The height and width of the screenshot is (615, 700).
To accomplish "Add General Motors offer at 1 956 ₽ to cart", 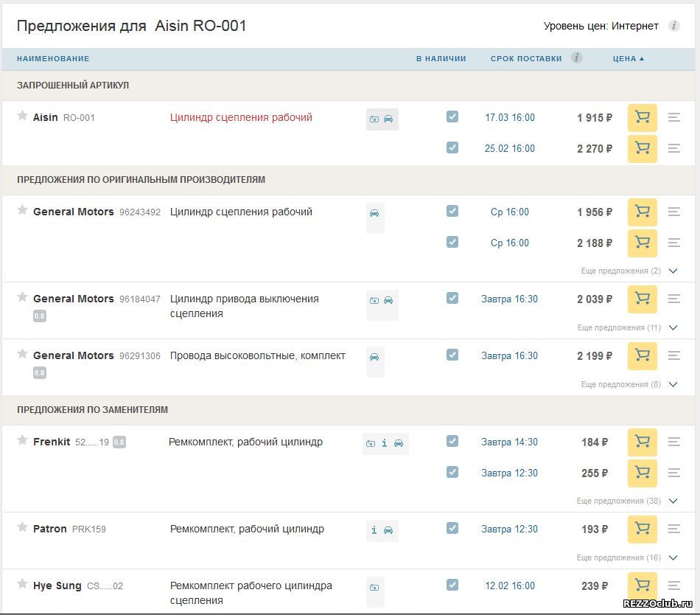I will coord(642,212).
